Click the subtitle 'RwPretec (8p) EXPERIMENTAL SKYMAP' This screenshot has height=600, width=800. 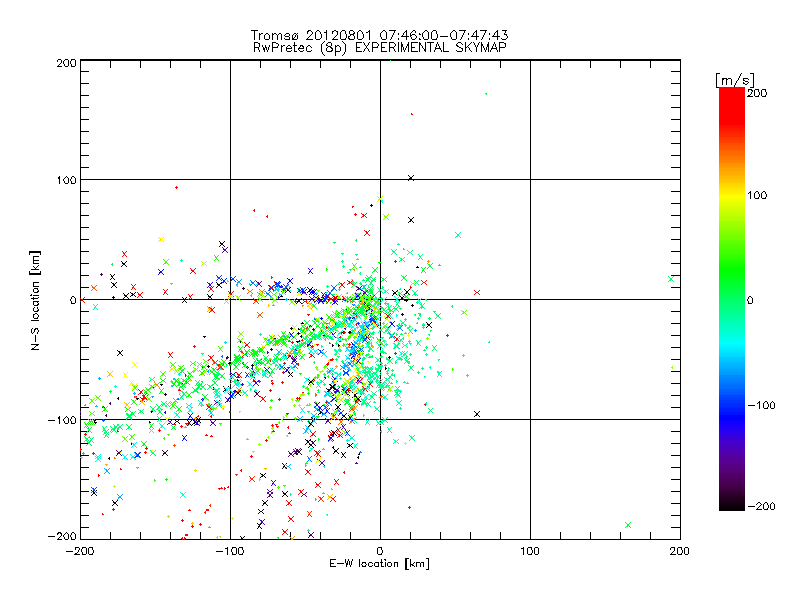point(380,48)
